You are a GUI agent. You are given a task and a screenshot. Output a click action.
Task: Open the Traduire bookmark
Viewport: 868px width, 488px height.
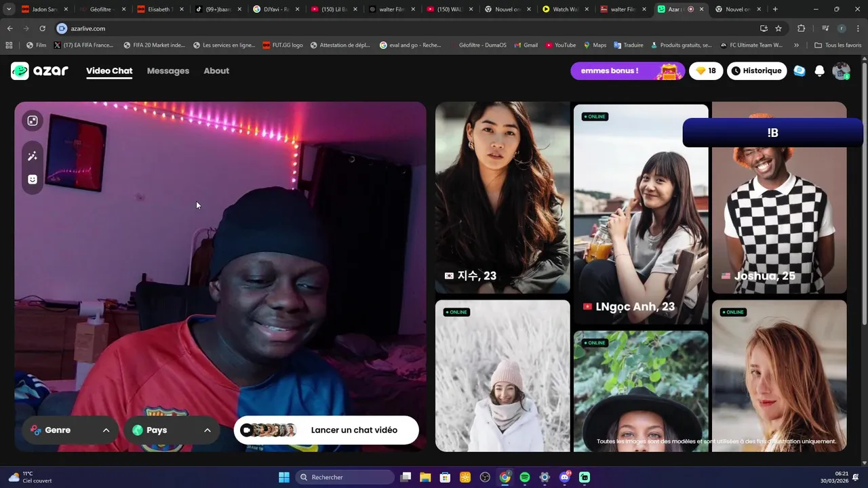(x=628, y=45)
